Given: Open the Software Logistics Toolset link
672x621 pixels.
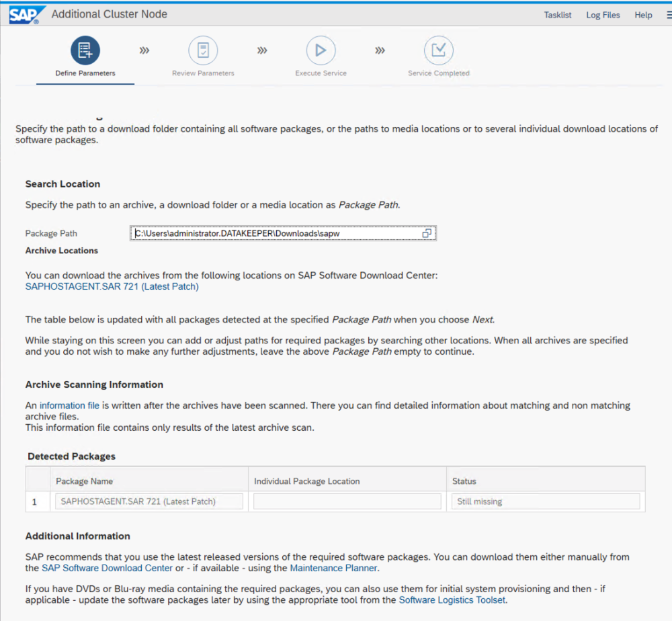Looking at the screenshot, I should coord(452,600).
